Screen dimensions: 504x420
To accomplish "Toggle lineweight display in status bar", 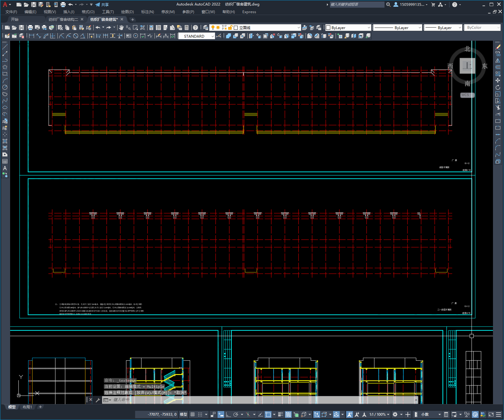I will coord(281,414).
